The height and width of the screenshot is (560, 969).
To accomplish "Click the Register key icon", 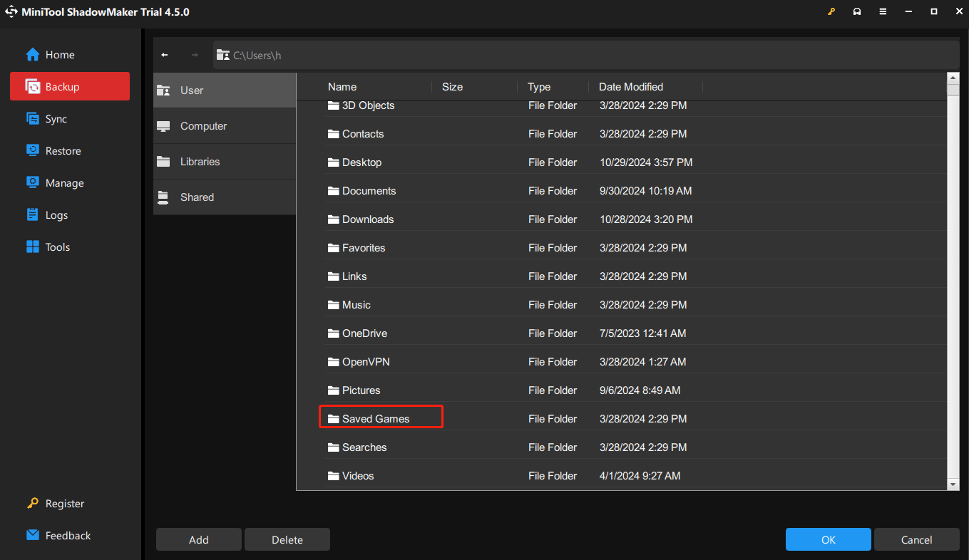I will click(33, 504).
